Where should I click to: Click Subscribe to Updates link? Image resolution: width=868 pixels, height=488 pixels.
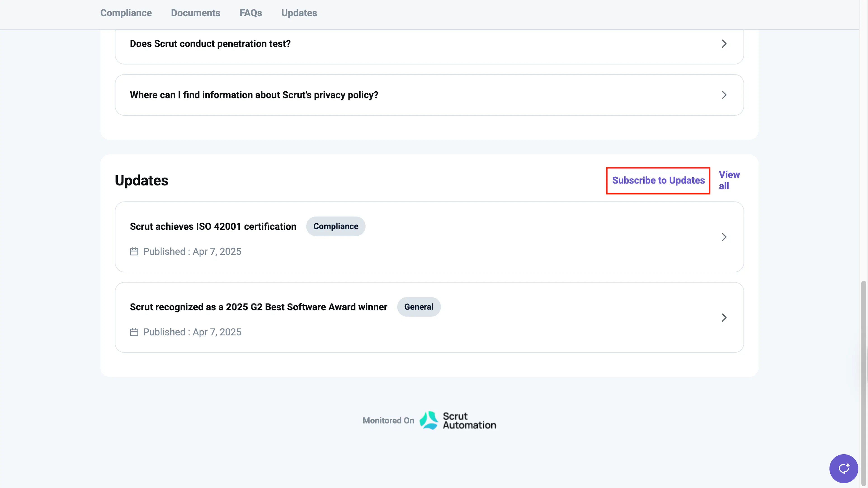(x=658, y=181)
